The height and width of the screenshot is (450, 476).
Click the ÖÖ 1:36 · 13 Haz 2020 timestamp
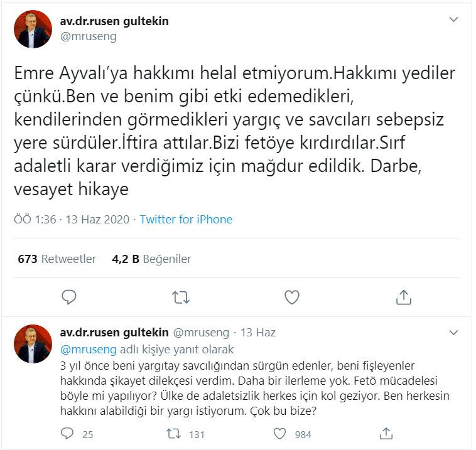click(x=72, y=220)
